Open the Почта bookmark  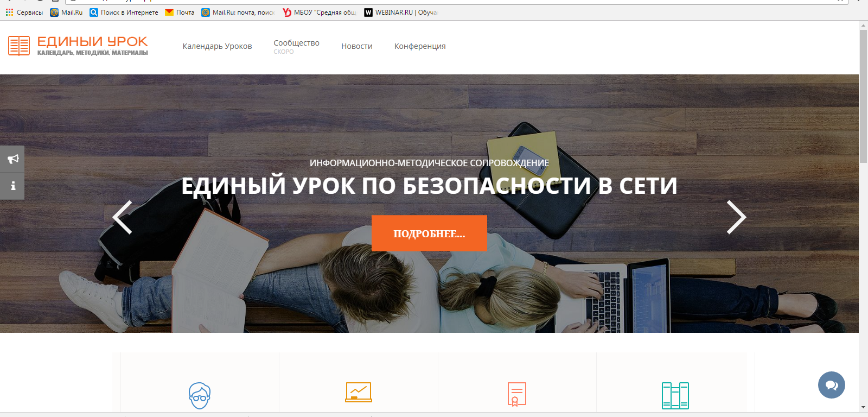tap(180, 12)
